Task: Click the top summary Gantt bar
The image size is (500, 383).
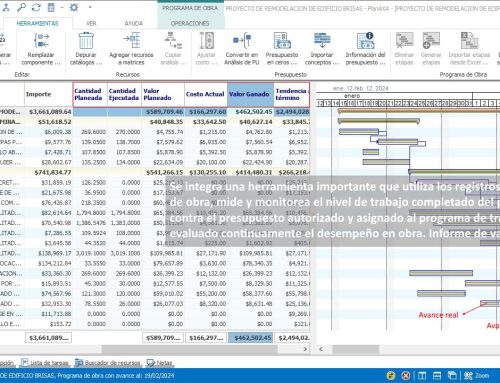Action: 419,110
